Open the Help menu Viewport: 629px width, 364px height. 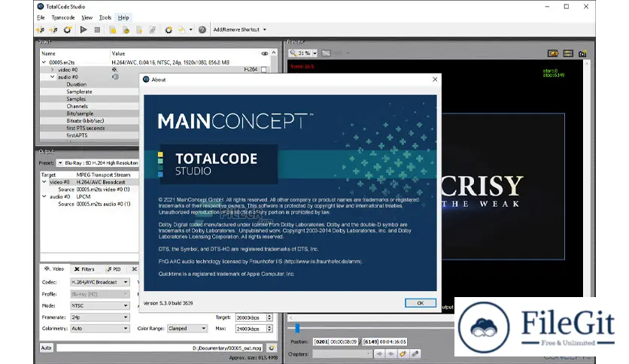click(x=123, y=17)
